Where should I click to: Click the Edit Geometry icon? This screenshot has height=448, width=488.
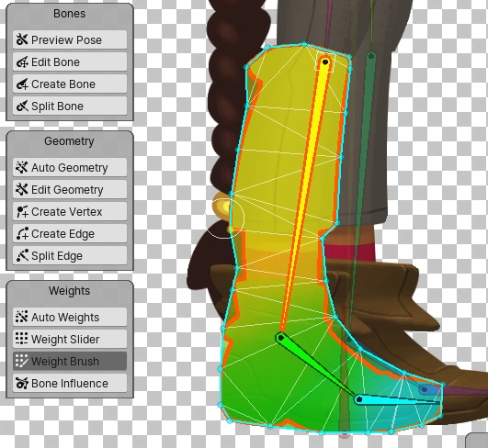tap(22, 189)
